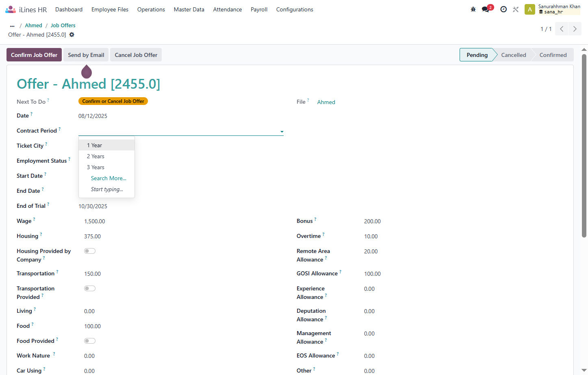Viewport: 588px width, 375px height.
Task: Go to Job Offers breadcrumb
Action: pos(63,25)
